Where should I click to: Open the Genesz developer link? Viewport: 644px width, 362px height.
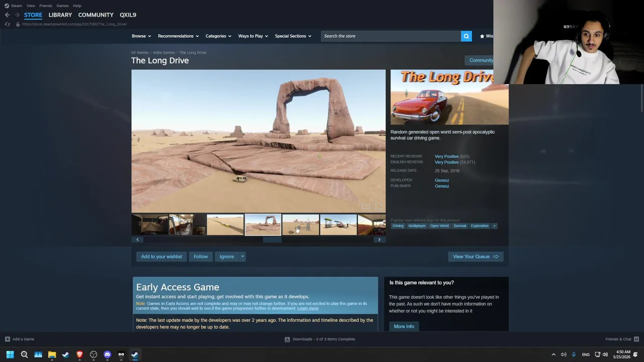pyautogui.click(x=442, y=180)
